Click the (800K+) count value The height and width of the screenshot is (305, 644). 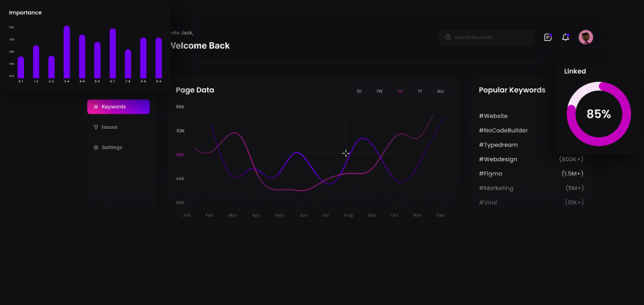tap(571, 159)
